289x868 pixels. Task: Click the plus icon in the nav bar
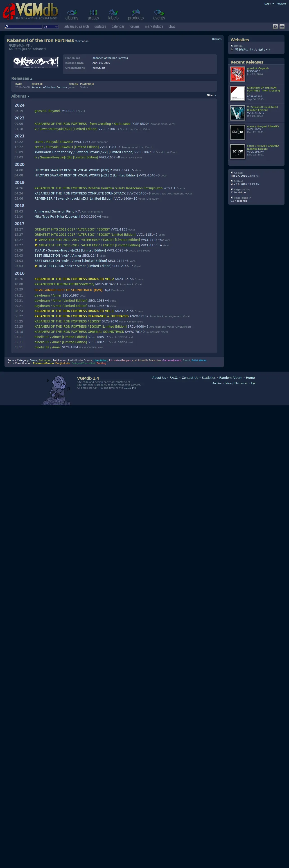[282, 27]
